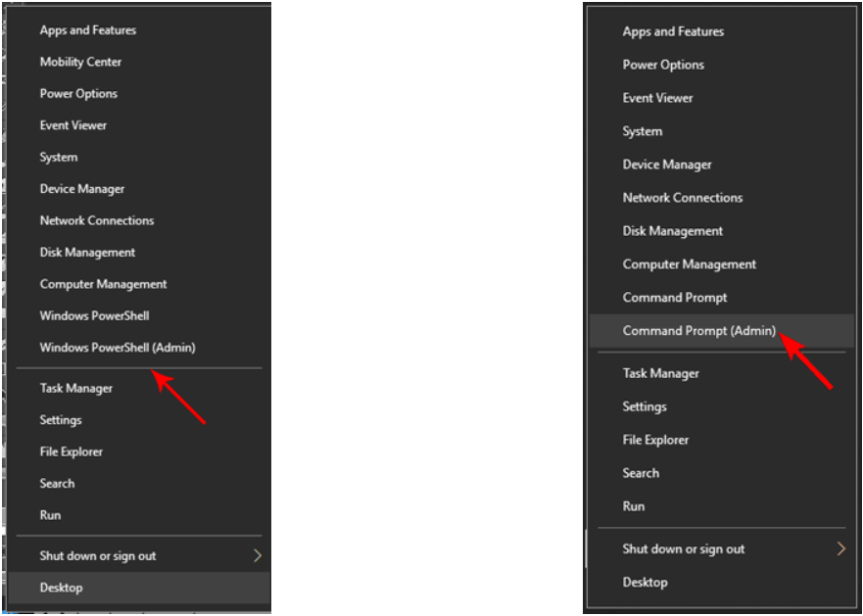This screenshot has height=616, width=863.
Task: Select the non-admin Command Prompt entry
Action: click(675, 298)
